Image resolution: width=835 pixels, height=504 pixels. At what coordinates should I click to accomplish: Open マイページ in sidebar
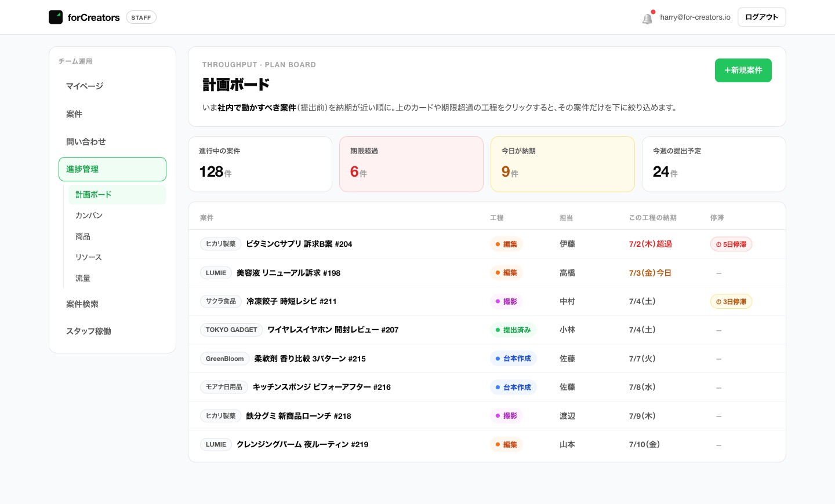pos(112,86)
